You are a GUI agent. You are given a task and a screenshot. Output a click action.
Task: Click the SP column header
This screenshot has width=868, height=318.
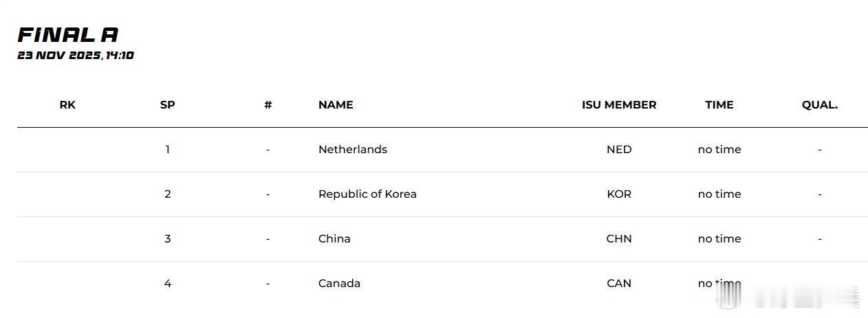point(167,104)
